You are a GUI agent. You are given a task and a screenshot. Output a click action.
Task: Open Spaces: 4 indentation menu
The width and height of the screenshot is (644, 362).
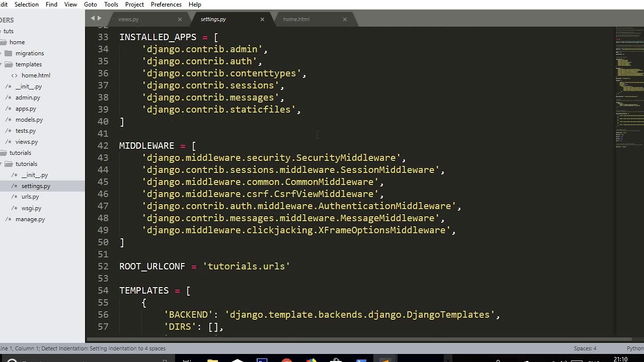pyautogui.click(x=585, y=348)
